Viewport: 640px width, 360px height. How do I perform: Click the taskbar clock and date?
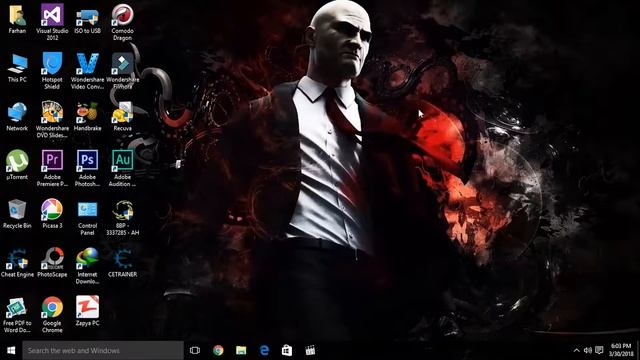point(621,350)
